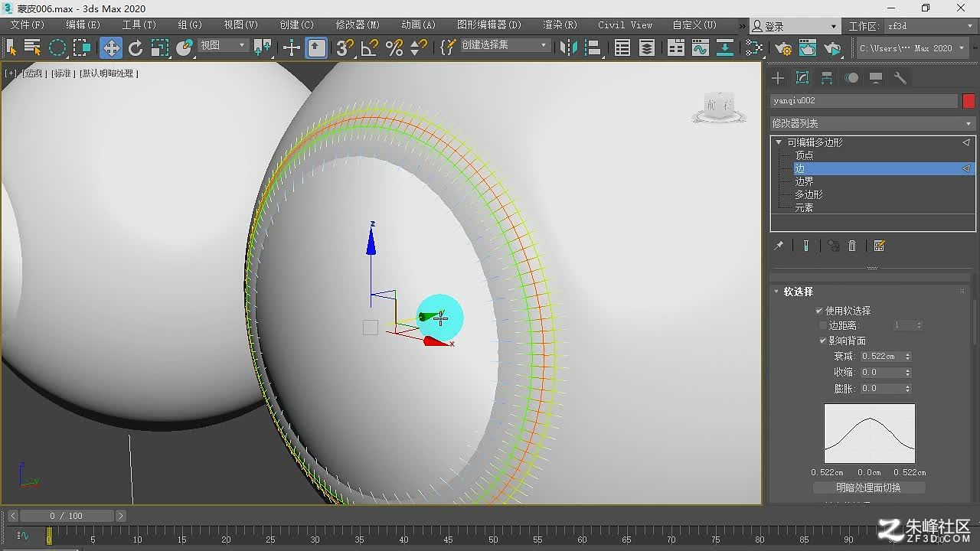Toggle Keyboard Shortcut Override button
The image size is (980, 551).
click(x=316, y=47)
